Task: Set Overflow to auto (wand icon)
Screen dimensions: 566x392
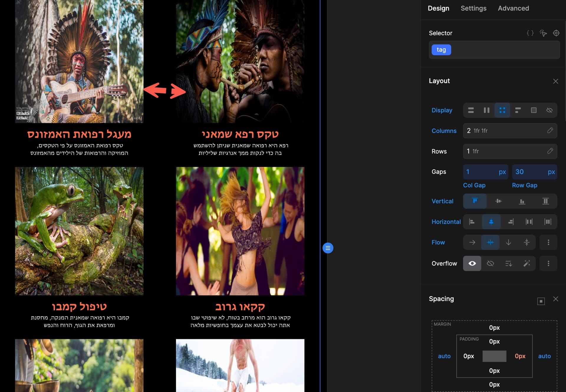Action: pyautogui.click(x=527, y=263)
